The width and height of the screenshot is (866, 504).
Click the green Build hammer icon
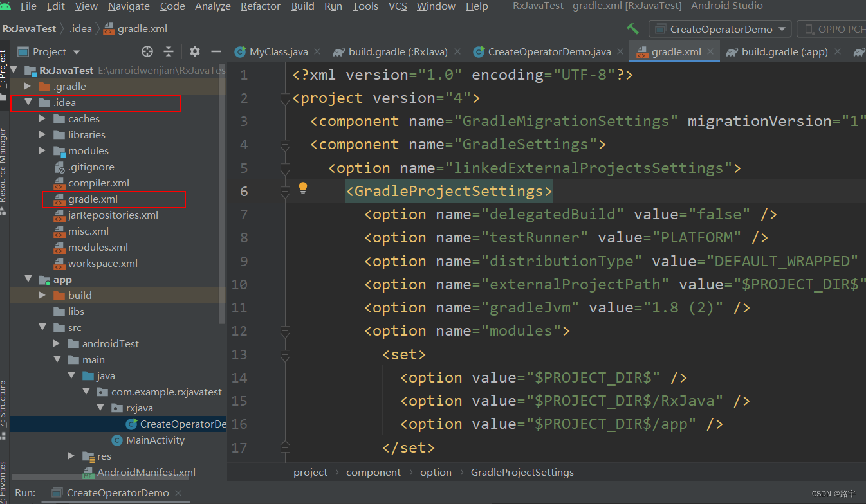tap(632, 28)
